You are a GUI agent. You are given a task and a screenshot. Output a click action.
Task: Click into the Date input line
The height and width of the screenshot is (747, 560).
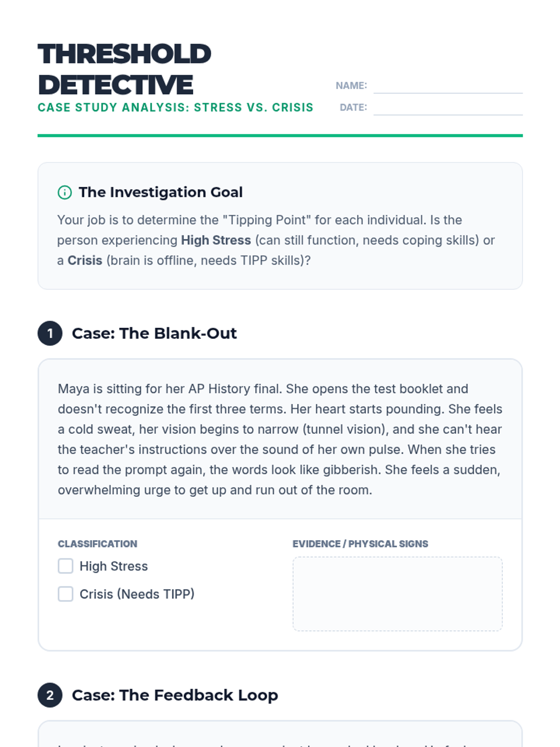[x=448, y=107]
